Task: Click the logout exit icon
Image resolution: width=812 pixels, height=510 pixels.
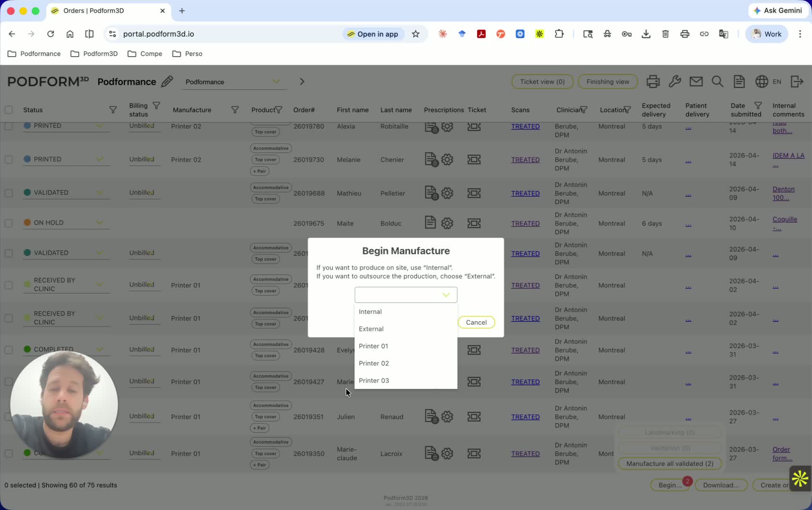Action: 797,82
